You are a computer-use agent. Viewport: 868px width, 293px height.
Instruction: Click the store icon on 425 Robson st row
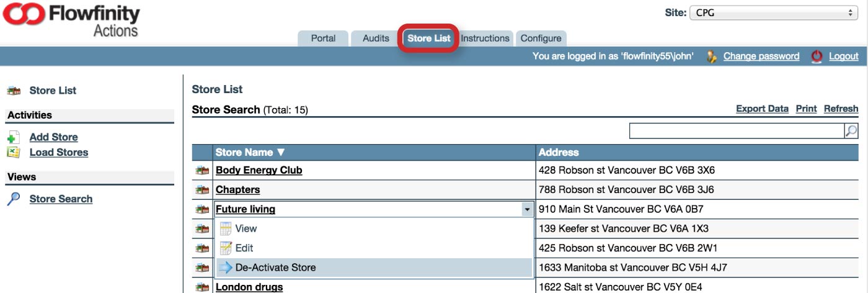point(202,248)
